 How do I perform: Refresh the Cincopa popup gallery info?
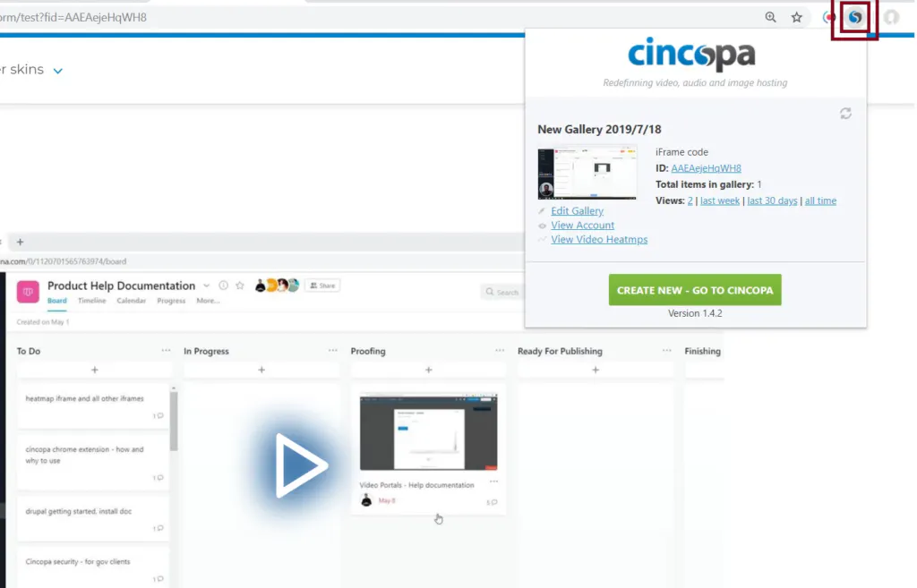845,114
